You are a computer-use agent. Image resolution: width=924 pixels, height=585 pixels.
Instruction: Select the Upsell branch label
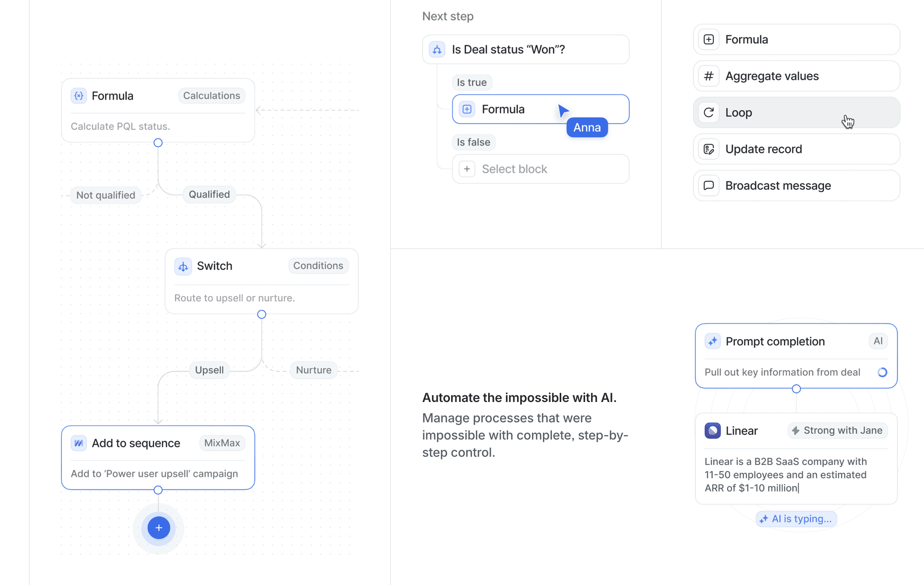[x=210, y=370]
